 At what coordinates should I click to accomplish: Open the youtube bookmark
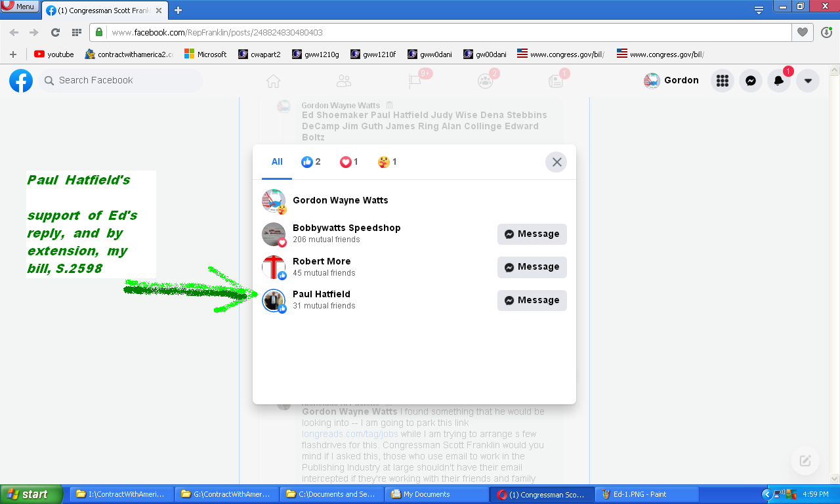(x=54, y=54)
